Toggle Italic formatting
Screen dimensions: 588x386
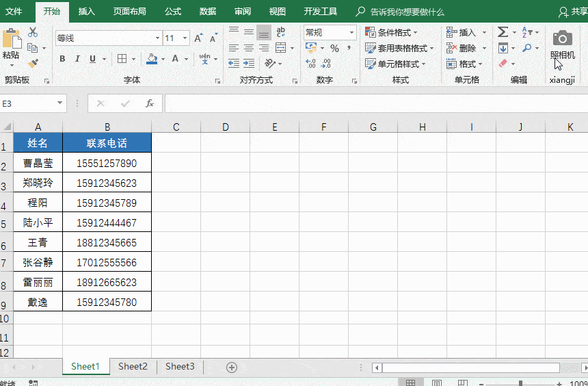pos(77,59)
